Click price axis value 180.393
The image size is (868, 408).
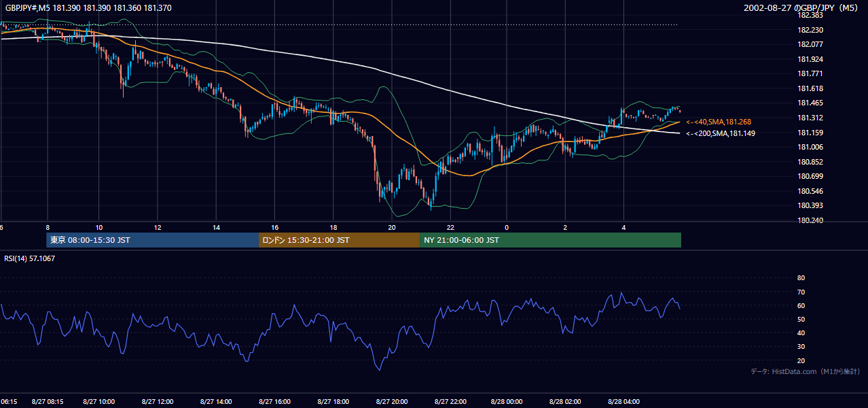pyautogui.click(x=810, y=205)
